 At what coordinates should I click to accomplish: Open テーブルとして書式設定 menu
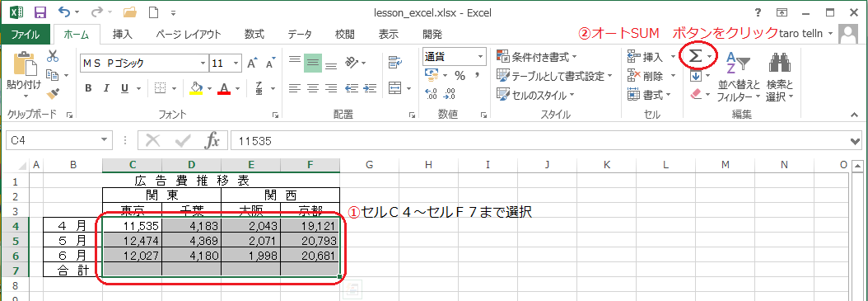[x=555, y=76]
